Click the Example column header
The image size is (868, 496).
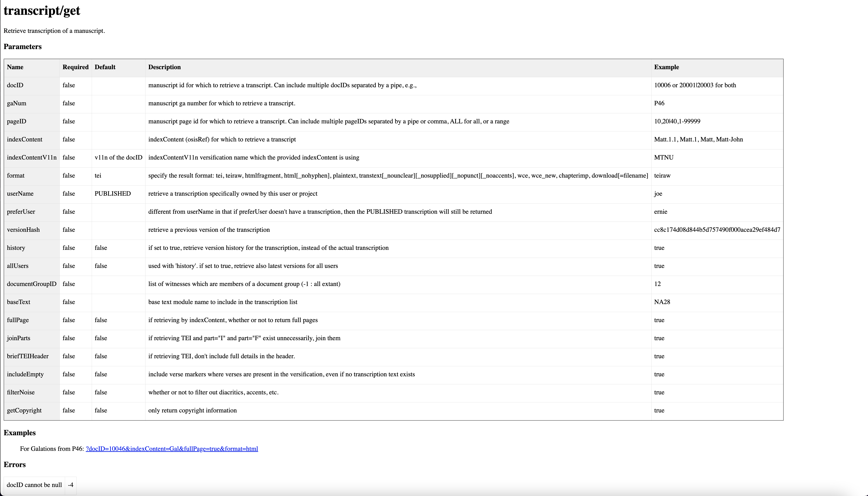coord(666,67)
